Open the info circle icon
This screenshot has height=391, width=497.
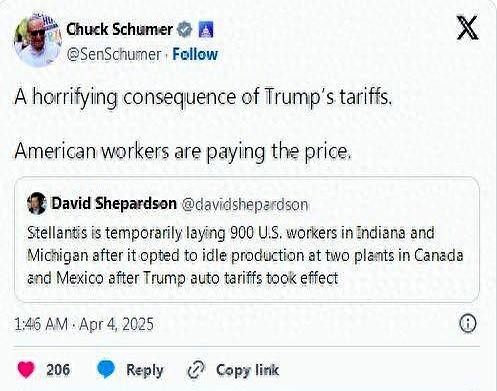pyautogui.click(x=468, y=324)
